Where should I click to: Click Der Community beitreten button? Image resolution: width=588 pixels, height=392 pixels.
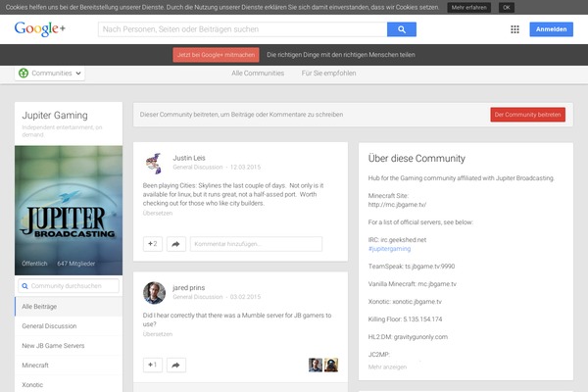(x=527, y=115)
